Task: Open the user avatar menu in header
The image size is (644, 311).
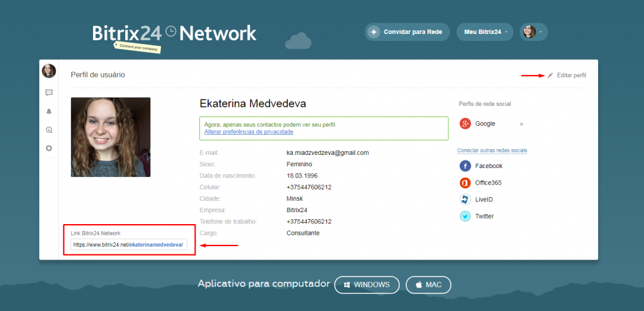Action: [533, 32]
